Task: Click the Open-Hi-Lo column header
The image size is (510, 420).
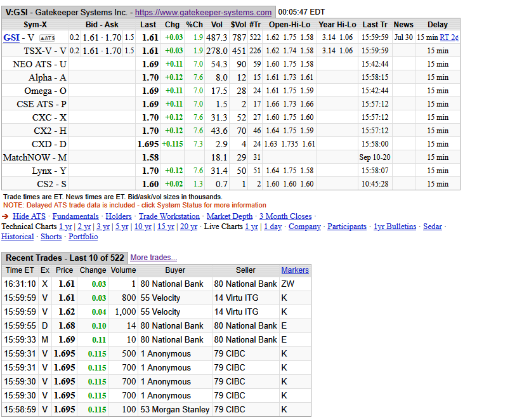Action: pos(289,25)
